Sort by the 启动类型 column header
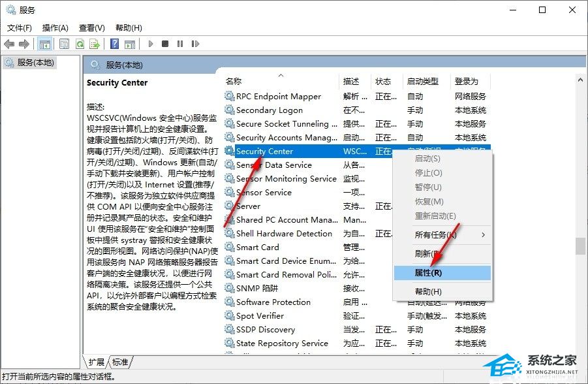Viewport: 588px width, 384px height. pyautogui.click(x=427, y=81)
